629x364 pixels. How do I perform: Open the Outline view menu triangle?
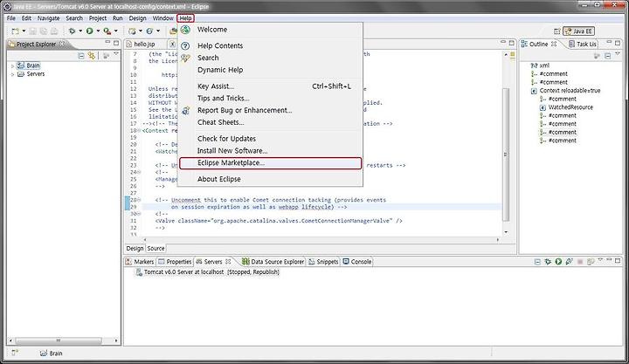point(618,54)
